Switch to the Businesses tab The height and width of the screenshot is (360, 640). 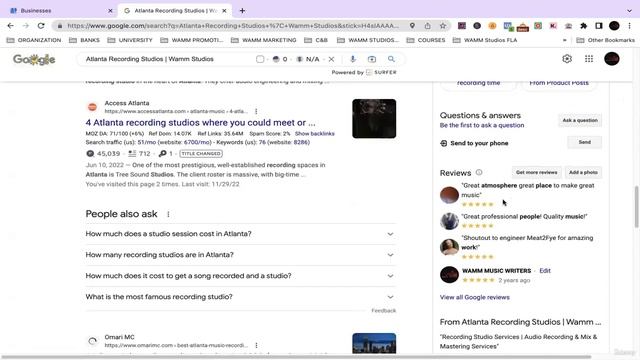(x=61, y=11)
